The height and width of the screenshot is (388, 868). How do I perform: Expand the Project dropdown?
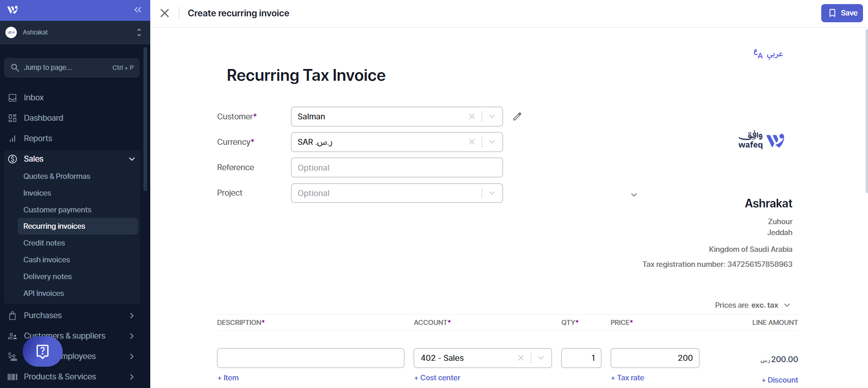[x=492, y=193]
